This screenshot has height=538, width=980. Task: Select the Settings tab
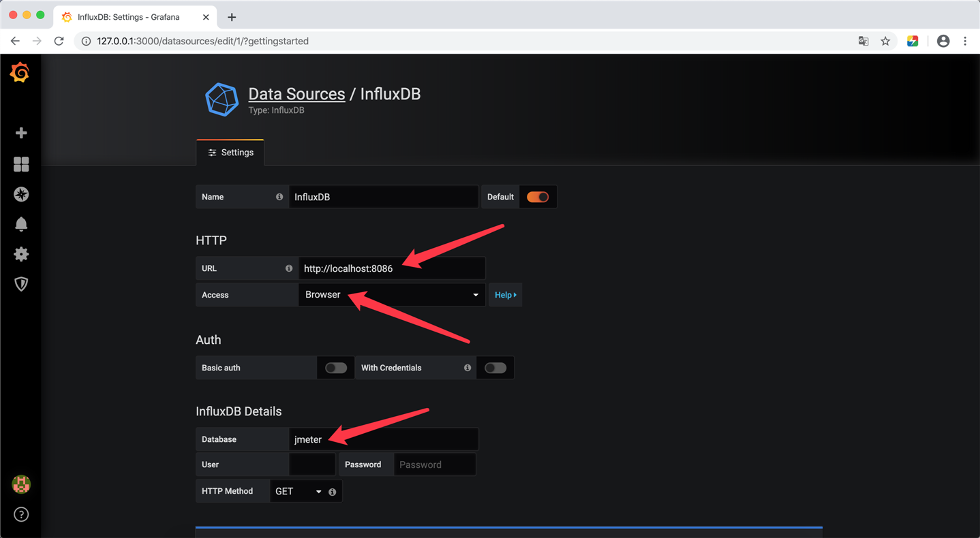(x=230, y=153)
